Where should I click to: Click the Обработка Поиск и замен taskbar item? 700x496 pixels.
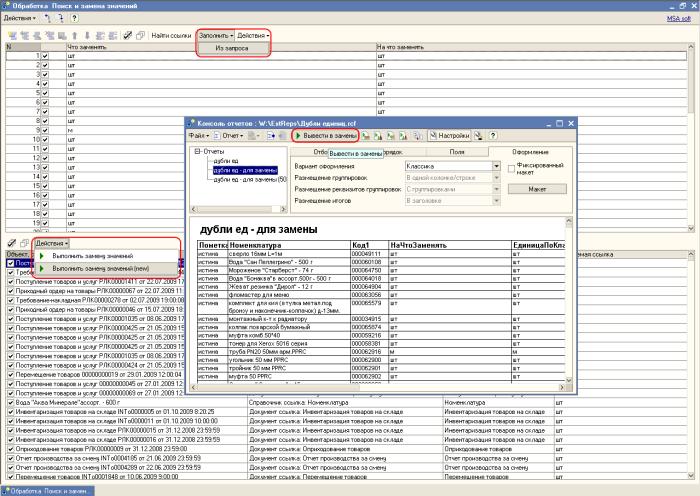(x=48, y=491)
